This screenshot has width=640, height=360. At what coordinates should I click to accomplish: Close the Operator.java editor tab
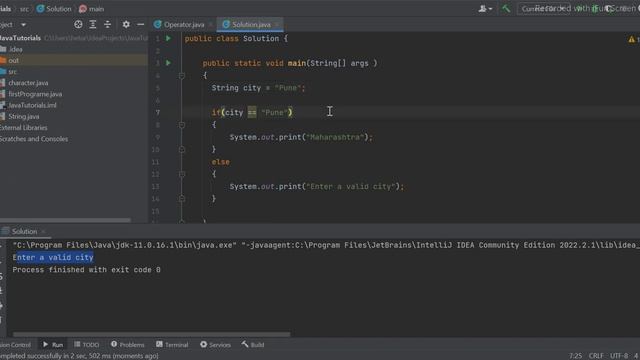[x=211, y=24]
